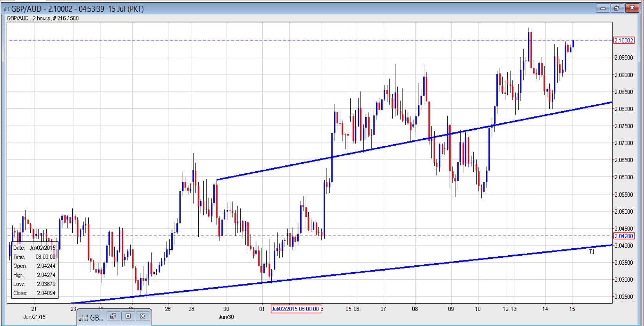Image resolution: width=644 pixels, height=326 pixels.
Task: Select the 2.09500 price axis label
Action: click(624, 58)
